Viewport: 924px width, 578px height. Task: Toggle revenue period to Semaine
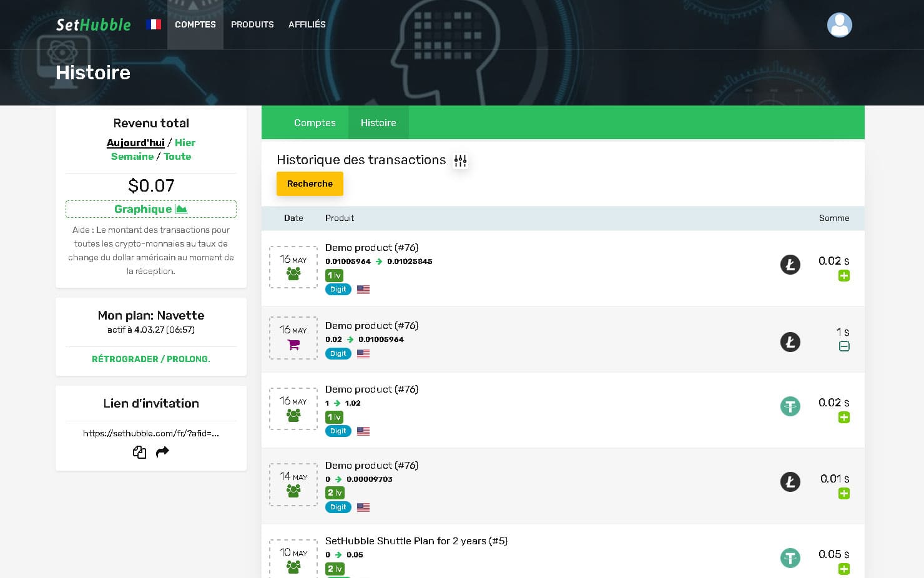[132, 156]
